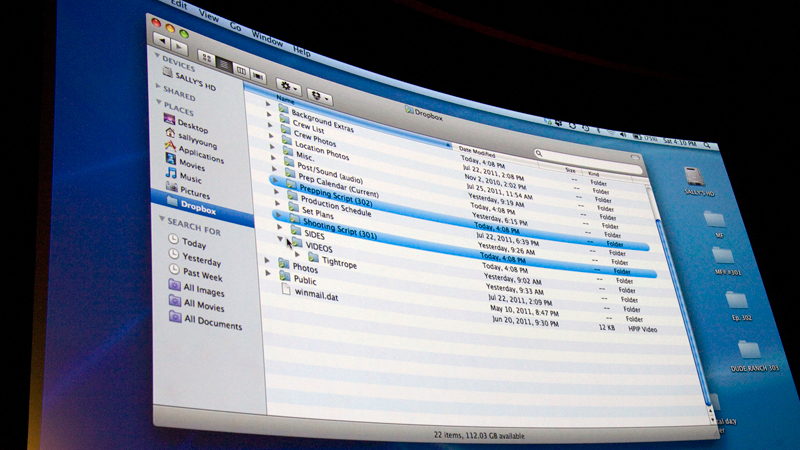Open the All Documents smart search
The height and width of the screenshot is (450, 800).
point(205,320)
